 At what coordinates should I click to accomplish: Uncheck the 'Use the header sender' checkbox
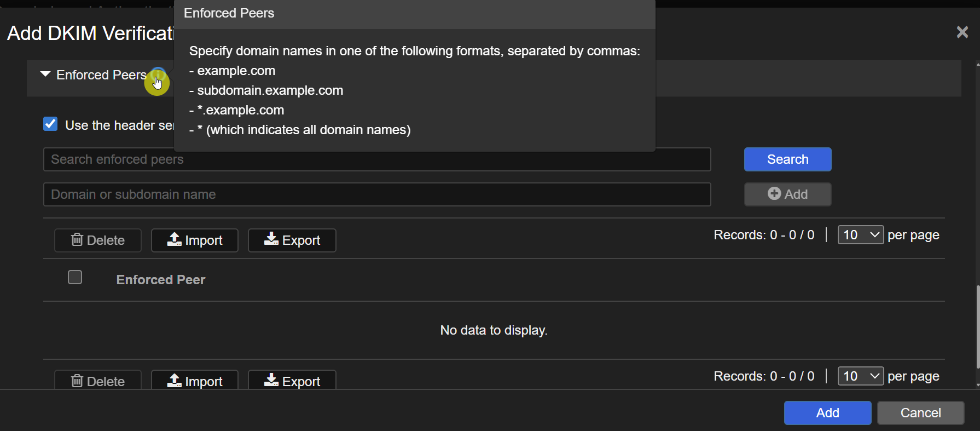point(50,124)
